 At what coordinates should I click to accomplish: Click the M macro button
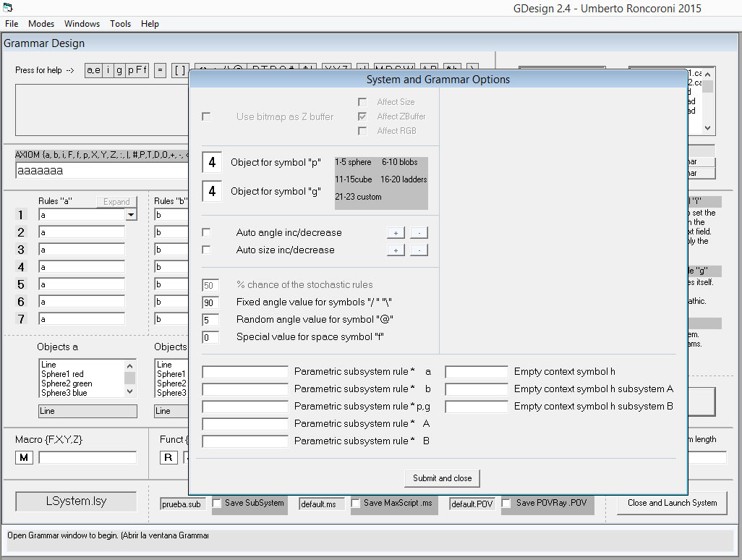tap(24, 458)
